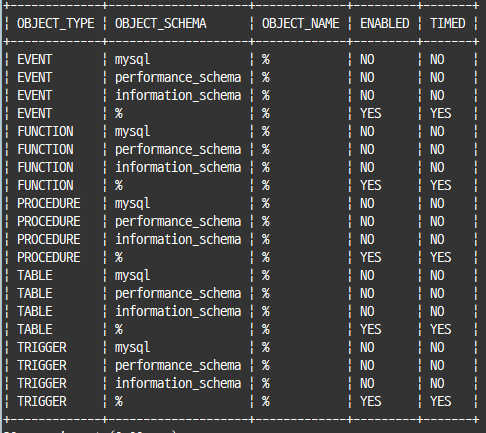
Task: Click ENABLED 'YES' in EVENT % row
Action: click(x=371, y=114)
